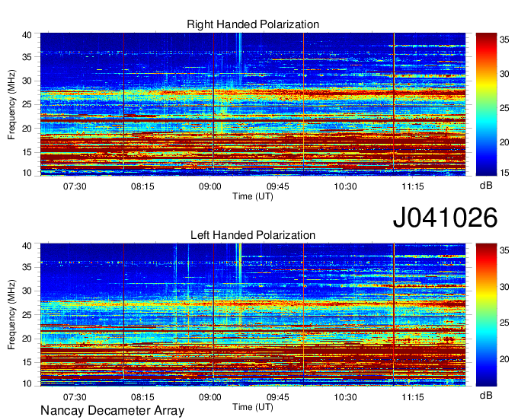Viewport: 518px width, 420px height.
Task: Click the 40 MHz frequency tick on the Left Handed plot
Action: pos(27,246)
